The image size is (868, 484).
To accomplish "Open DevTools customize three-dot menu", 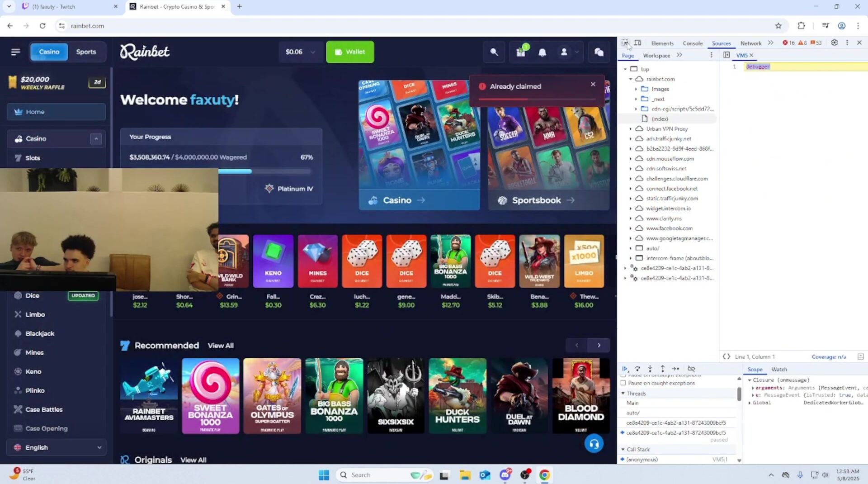I will pyautogui.click(x=847, y=43).
